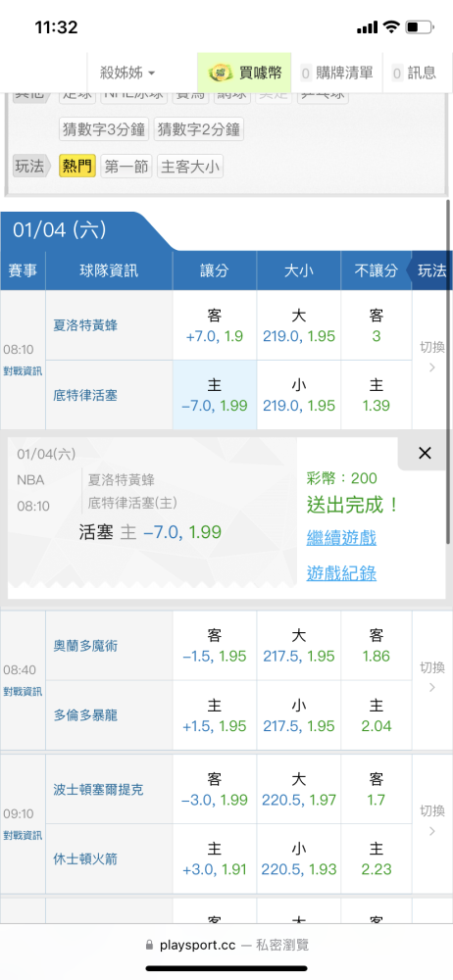Select 主客大小 play type
Screen dimensions: 453x980
tap(190, 167)
